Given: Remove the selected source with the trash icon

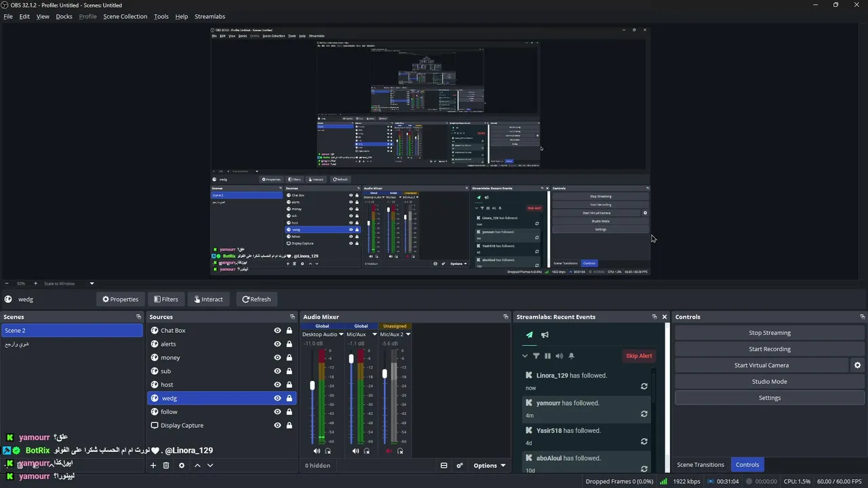Looking at the screenshot, I should pos(166,466).
